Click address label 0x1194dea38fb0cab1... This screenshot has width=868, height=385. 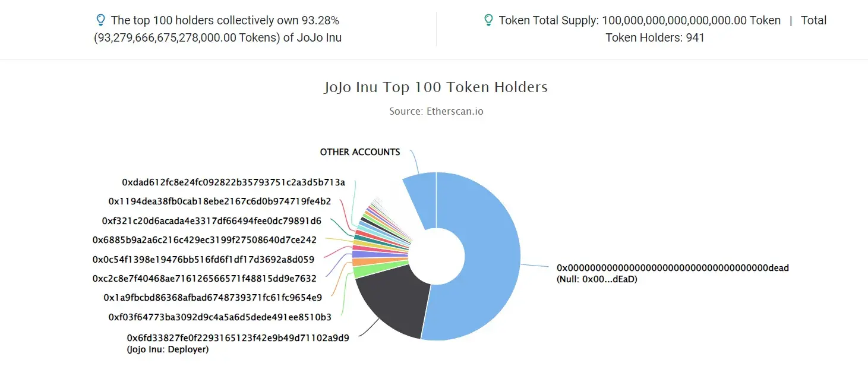tap(220, 201)
